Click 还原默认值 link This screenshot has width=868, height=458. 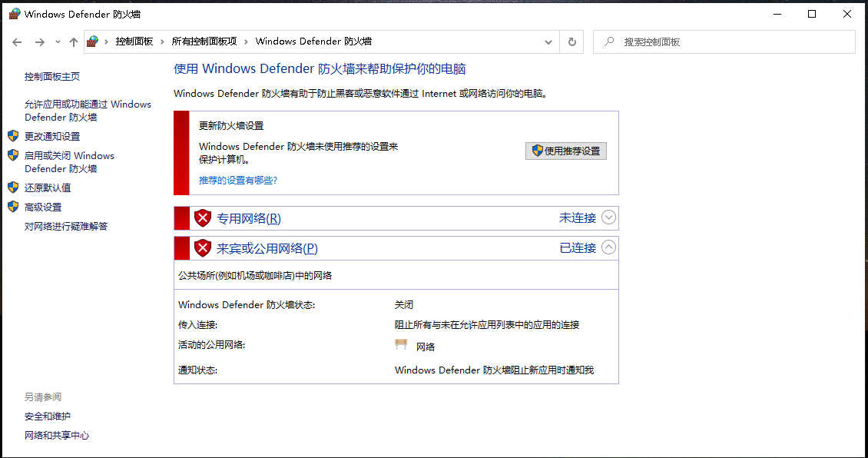[48, 188]
